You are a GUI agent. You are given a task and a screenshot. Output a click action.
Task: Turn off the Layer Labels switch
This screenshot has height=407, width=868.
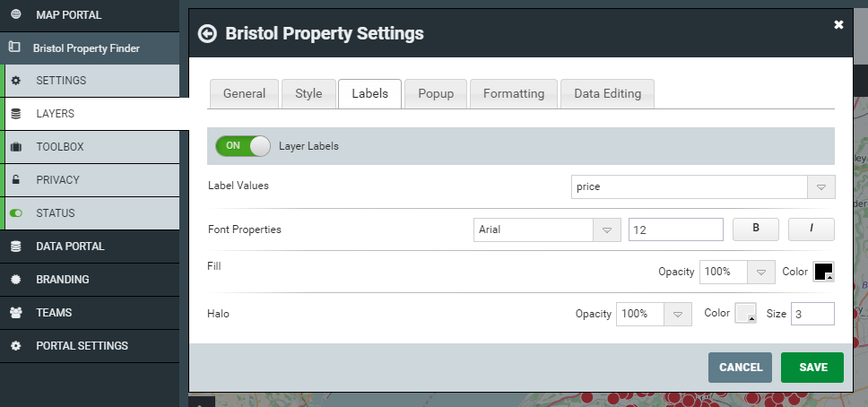[243, 146]
